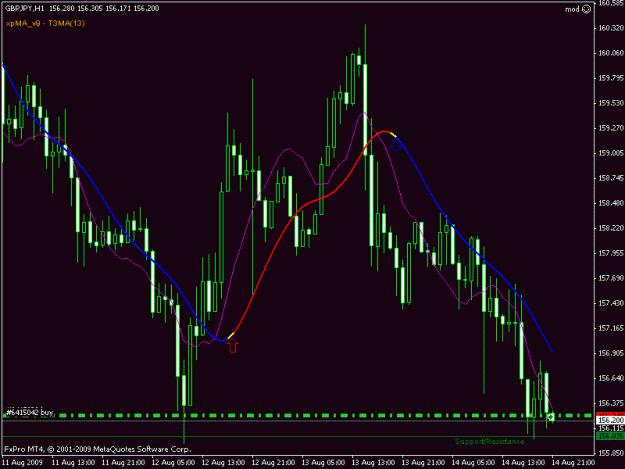Click the 157.955 price scale value
The height and width of the screenshot is (469, 625).
point(611,253)
